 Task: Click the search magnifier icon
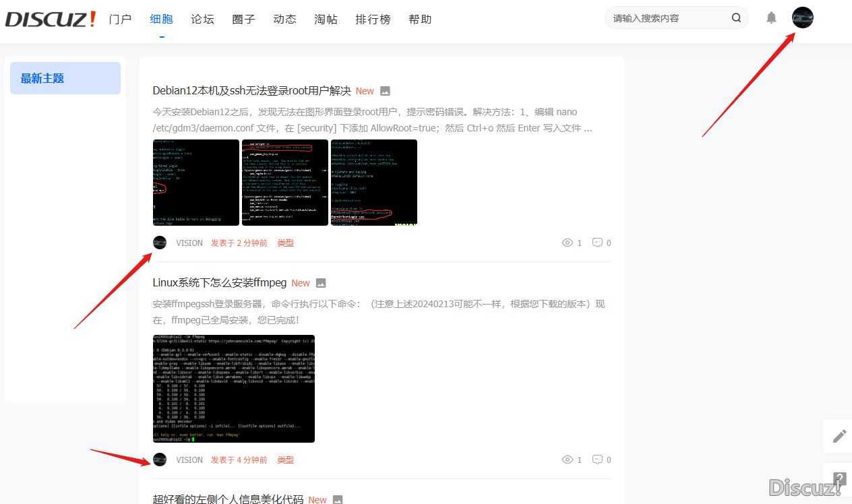pos(736,18)
